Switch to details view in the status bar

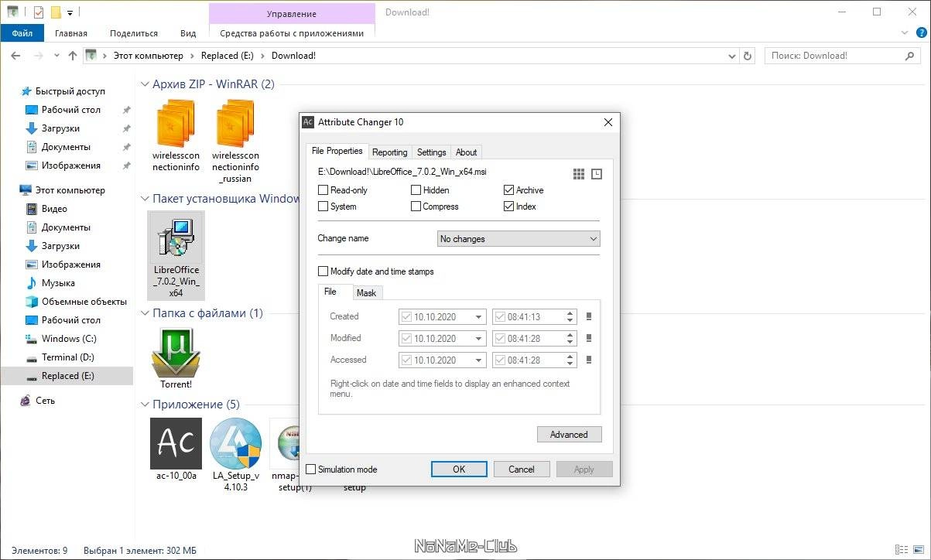click(x=902, y=550)
